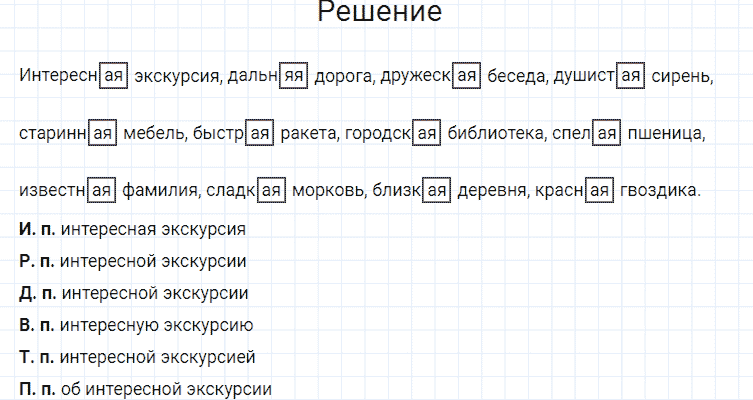Select the boxed ending after "красн"
Image resolution: width=753 pixels, height=400 pixels.
pos(599,190)
